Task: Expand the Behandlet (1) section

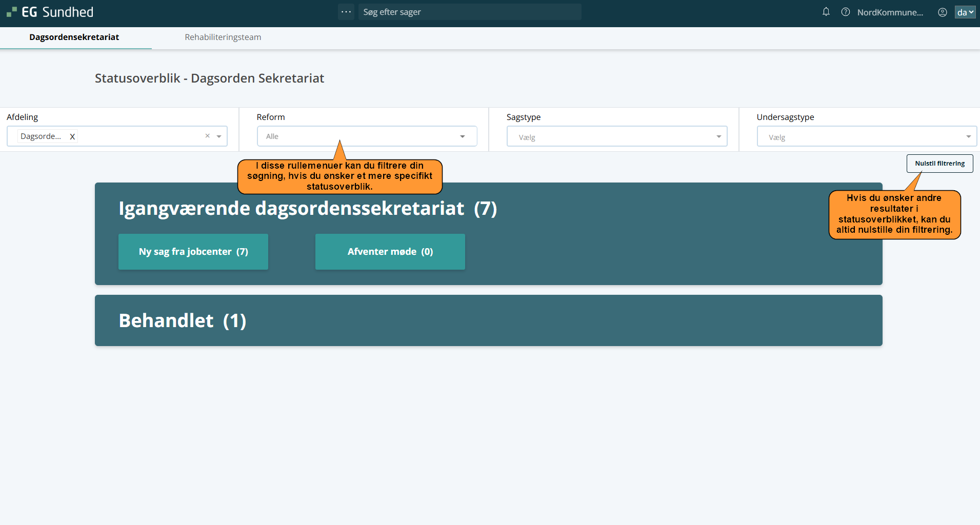Action: tap(182, 320)
